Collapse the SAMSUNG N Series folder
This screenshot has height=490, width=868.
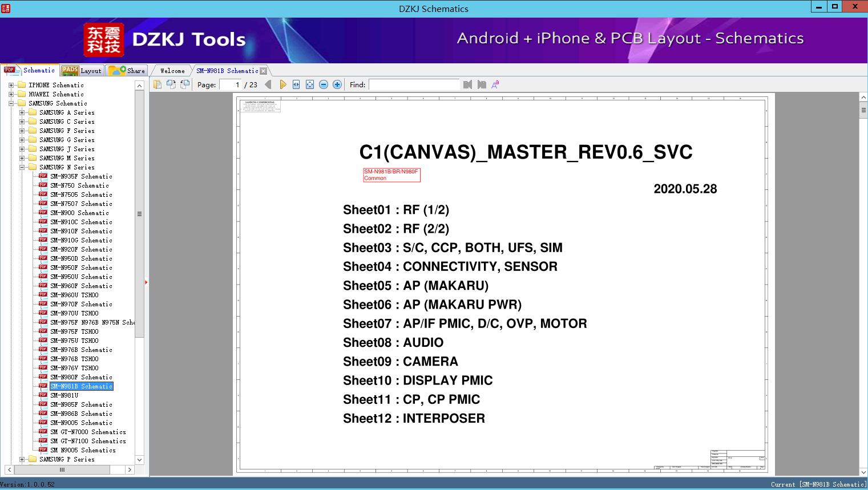pyautogui.click(x=22, y=167)
